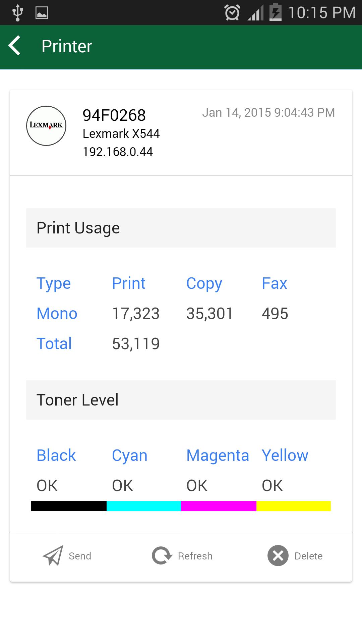Collapse the Total usage row
The image size is (362, 644).
tap(54, 343)
